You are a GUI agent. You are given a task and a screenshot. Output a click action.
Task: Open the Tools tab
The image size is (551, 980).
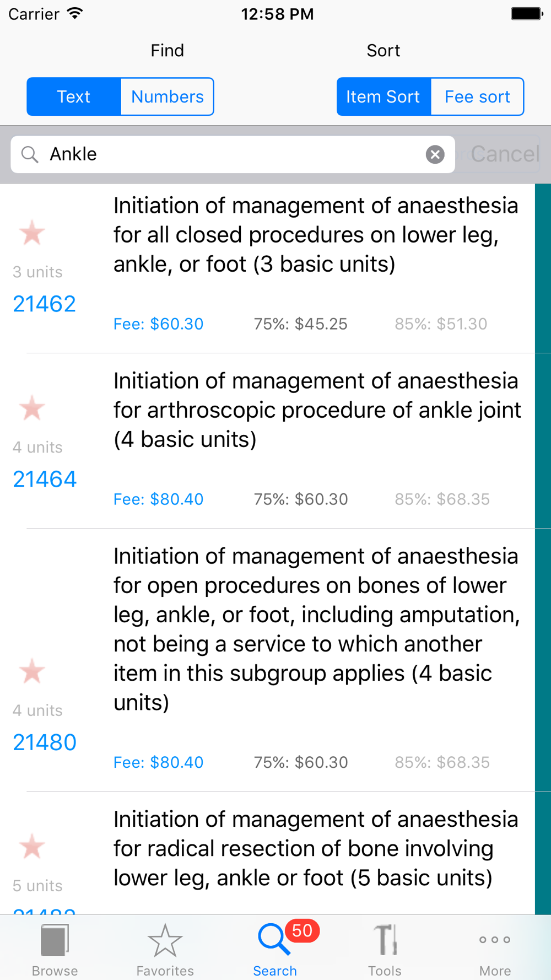[x=385, y=949]
